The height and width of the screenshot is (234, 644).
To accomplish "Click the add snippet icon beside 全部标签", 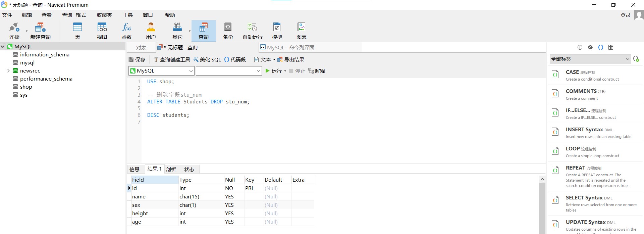I will 636,59.
